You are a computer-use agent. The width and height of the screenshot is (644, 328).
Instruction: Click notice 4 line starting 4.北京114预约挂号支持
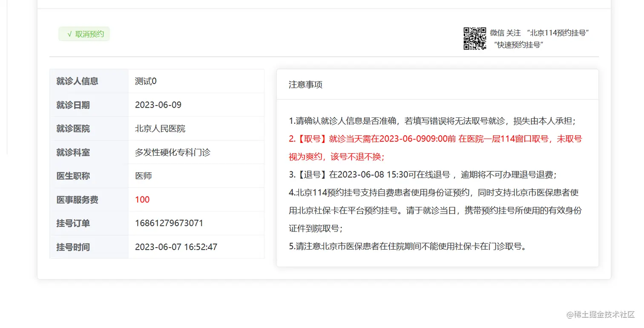click(434, 193)
